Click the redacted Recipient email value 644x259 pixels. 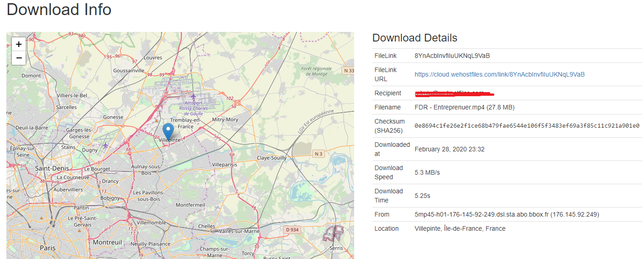click(454, 93)
